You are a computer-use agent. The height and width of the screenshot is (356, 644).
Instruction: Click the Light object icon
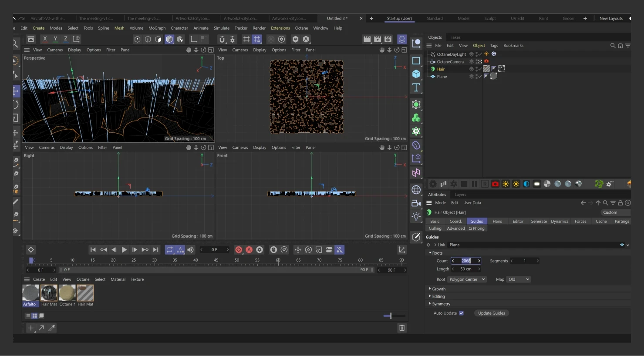(x=416, y=217)
